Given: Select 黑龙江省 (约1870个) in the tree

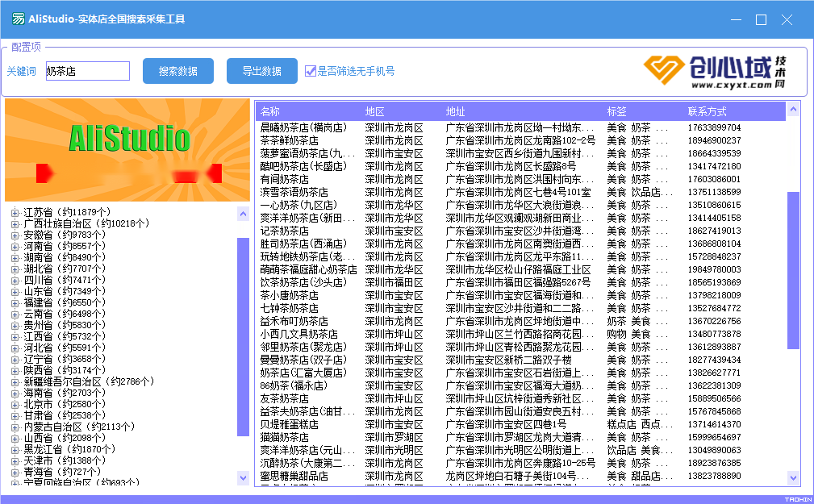Looking at the screenshot, I should pos(69,449).
